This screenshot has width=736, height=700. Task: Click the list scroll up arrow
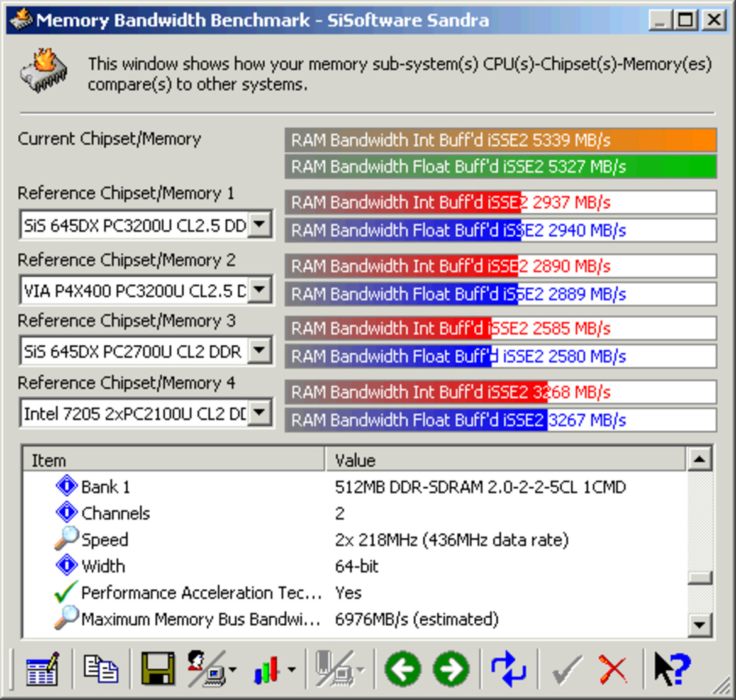(x=700, y=459)
